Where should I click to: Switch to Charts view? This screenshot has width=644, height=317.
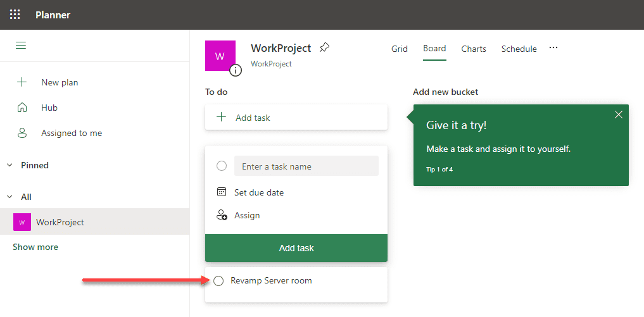pyautogui.click(x=474, y=49)
